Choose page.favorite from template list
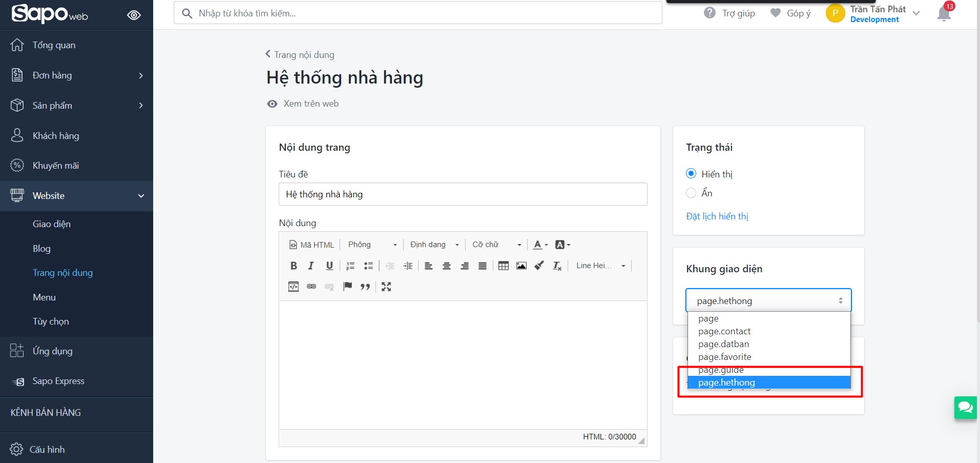 769,357
